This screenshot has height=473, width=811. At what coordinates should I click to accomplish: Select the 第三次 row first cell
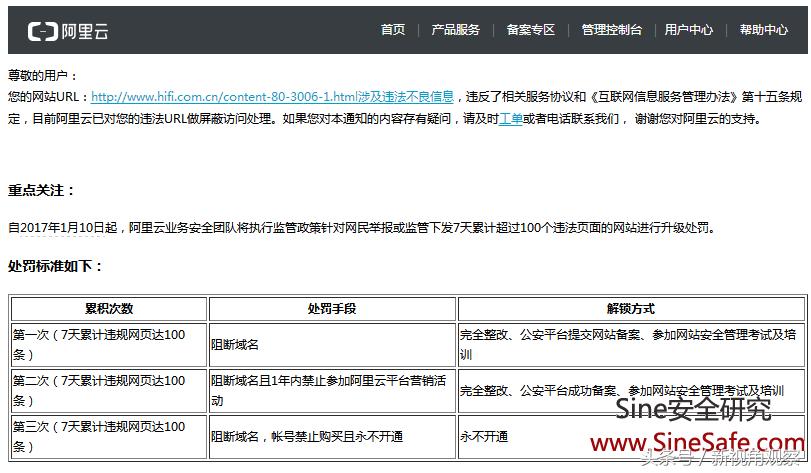109,436
